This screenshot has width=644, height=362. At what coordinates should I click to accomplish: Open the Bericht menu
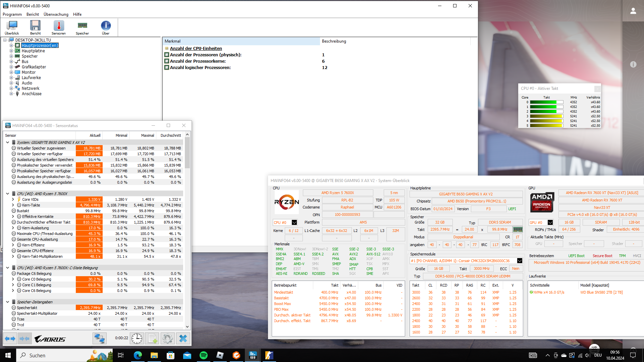click(x=33, y=14)
